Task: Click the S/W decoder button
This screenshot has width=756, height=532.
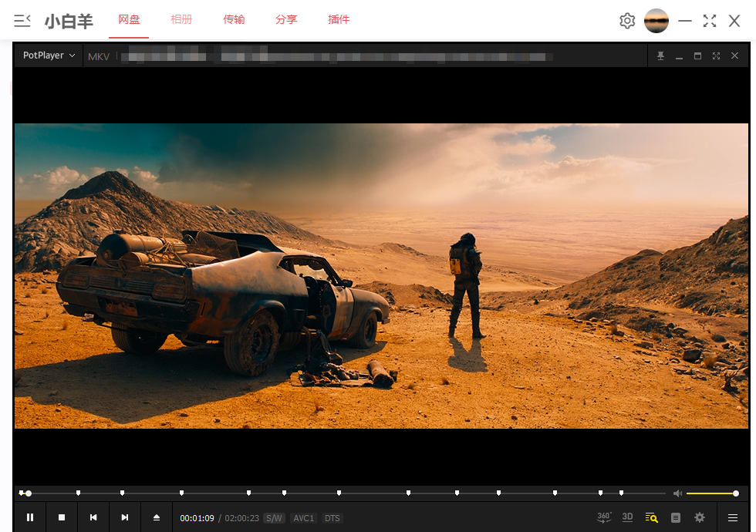Action: (x=274, y=518)
